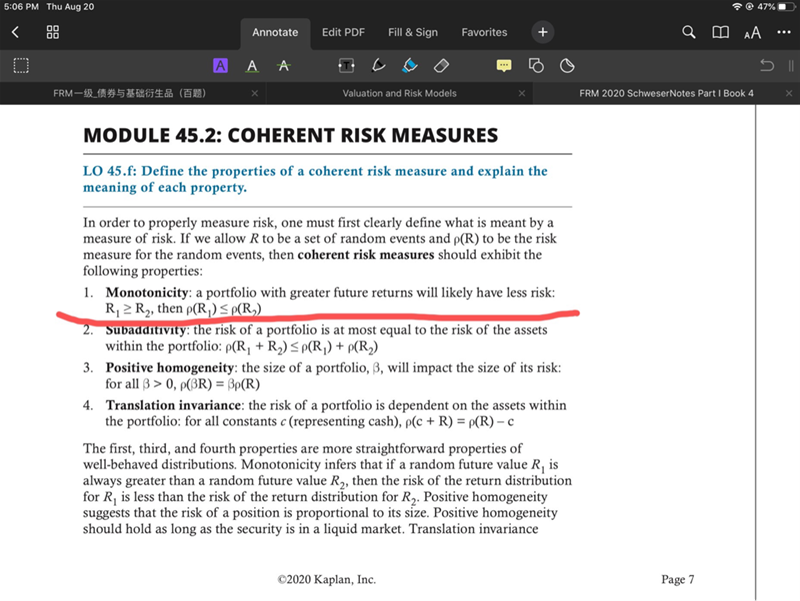Switch to the Annotate tab

[x=275, y=33]
